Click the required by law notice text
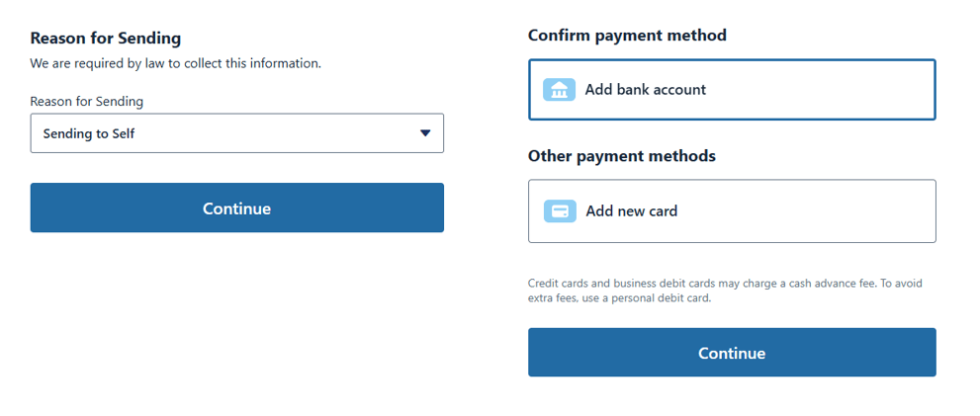 [175, 63]
